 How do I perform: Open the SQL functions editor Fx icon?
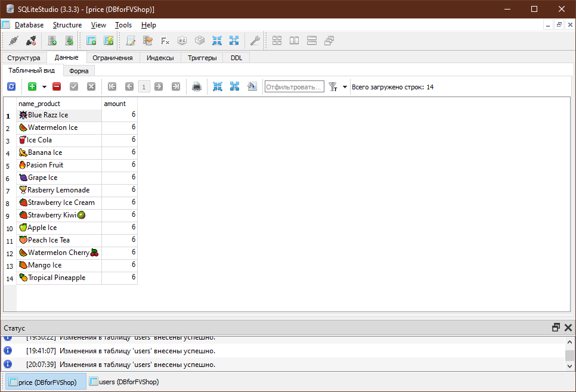(165, 41)
